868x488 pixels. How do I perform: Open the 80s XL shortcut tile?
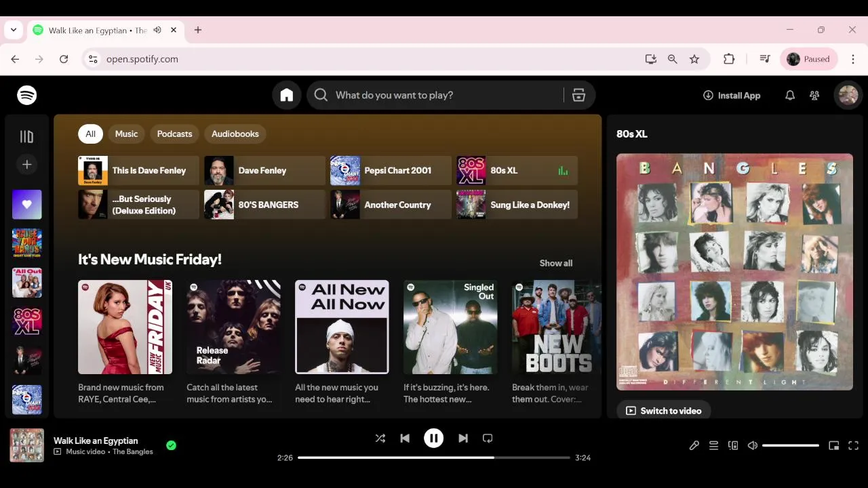click(517, 171)
